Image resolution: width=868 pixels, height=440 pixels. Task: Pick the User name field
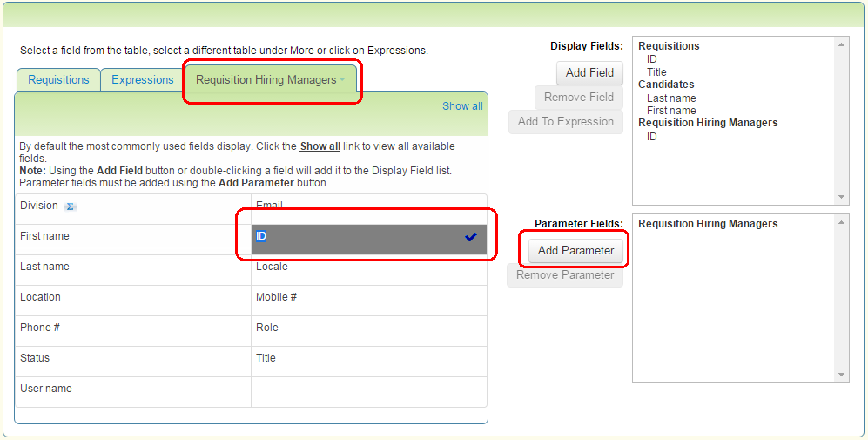46,389
